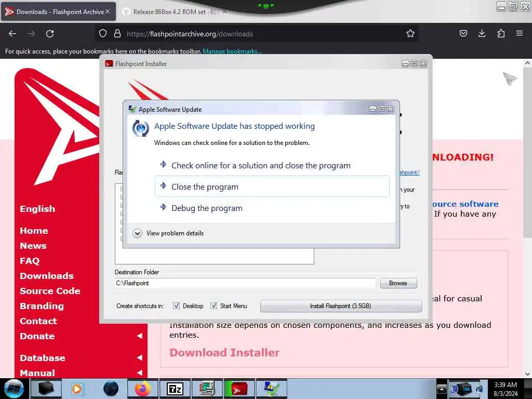The width and height of the screenshot is (532, 399).
Task: Open the browser downloads arrow icon
Action: tap(482, 33)
